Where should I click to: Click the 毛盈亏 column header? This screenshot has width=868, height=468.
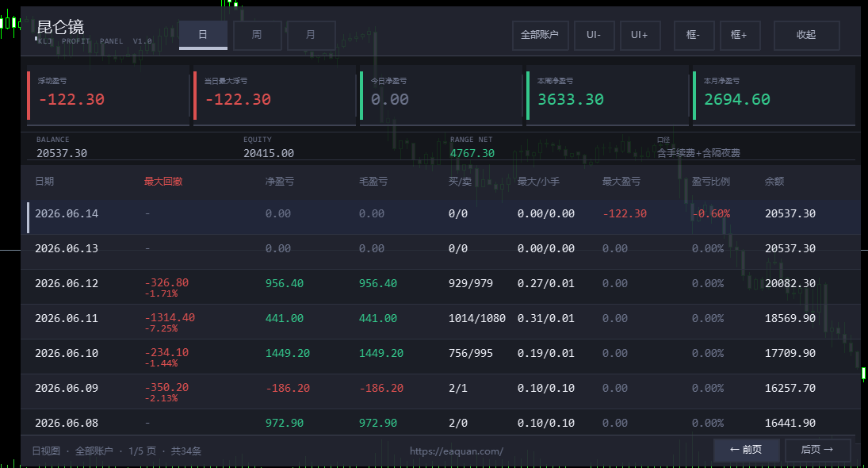pyautogui.click(x=373, y=182)
